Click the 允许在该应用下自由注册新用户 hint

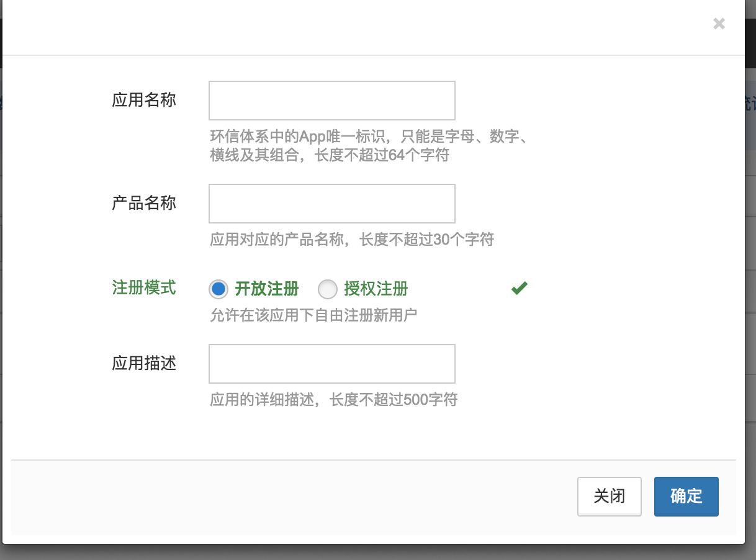tap(313, 315)
